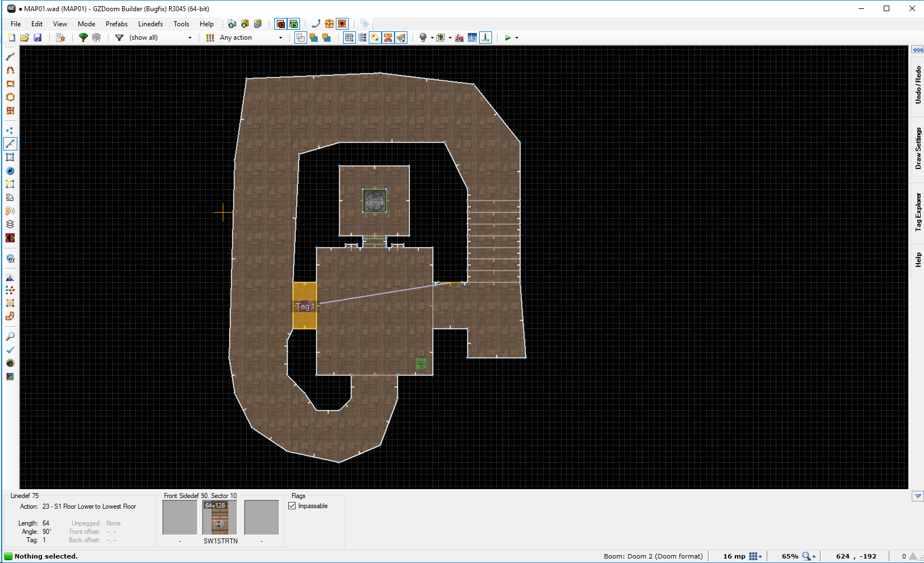The height and width of the screenshot is (563, 924).
Task: Toggle the dotted grid view button
Action: pyautogui.click(x=363, y=37)
